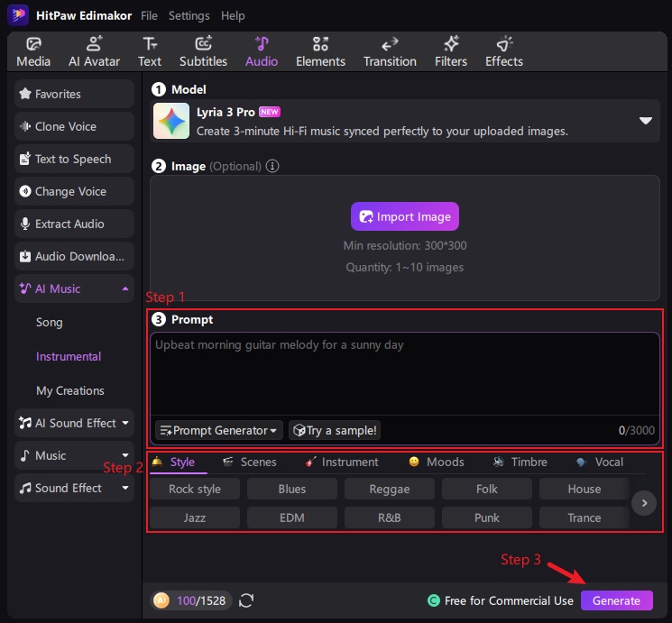Click the HitPaw Edimakor app logo
Screen dimensions: 672x623
(18, 15)
